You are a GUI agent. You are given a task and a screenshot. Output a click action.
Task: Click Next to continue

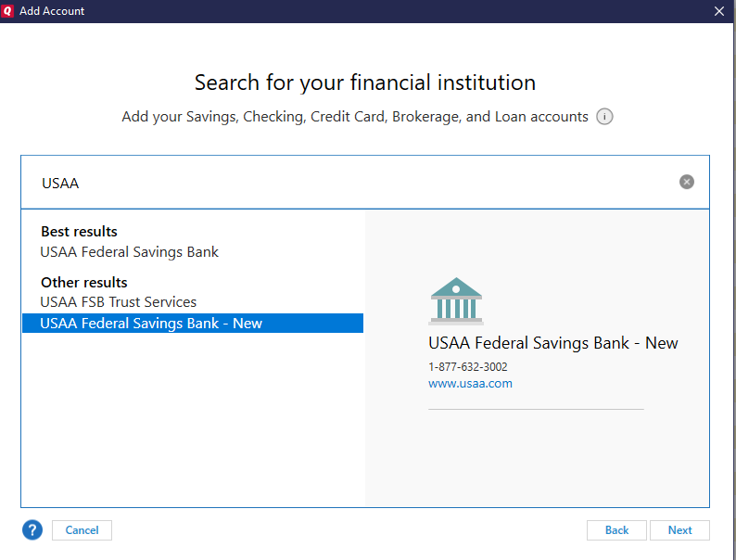(x=679, y=530)
